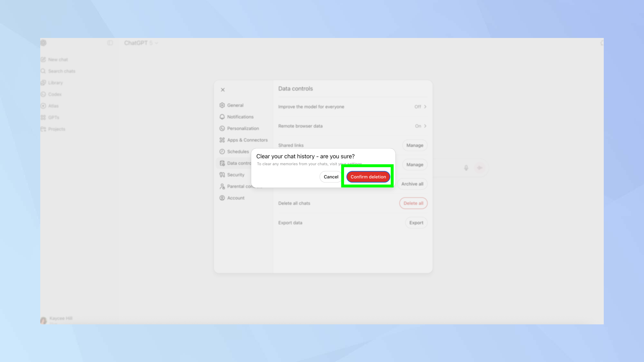Open General settings gear icon
Viewport: 644px width, 362px height.
coord(222,105)
